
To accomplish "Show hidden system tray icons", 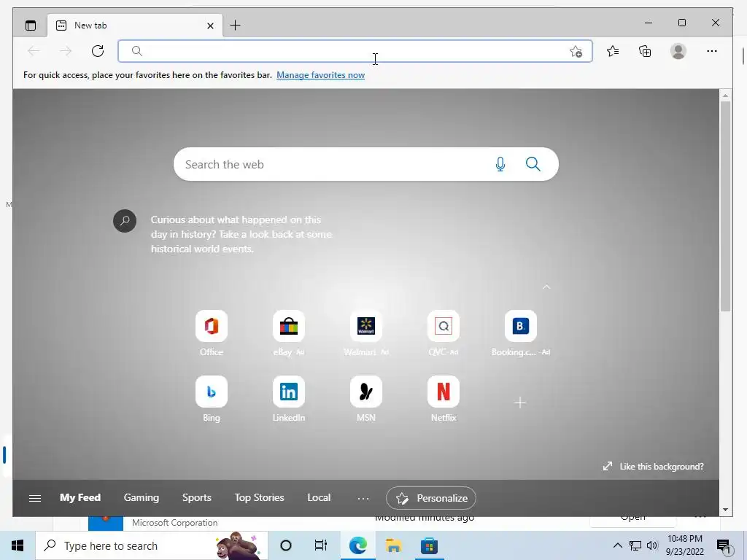I will (617, 545).
